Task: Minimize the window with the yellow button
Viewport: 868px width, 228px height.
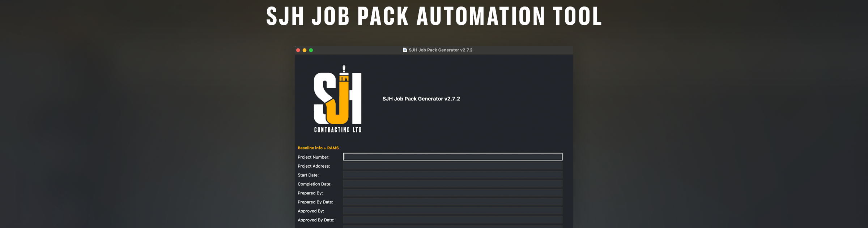Action: 305,50
